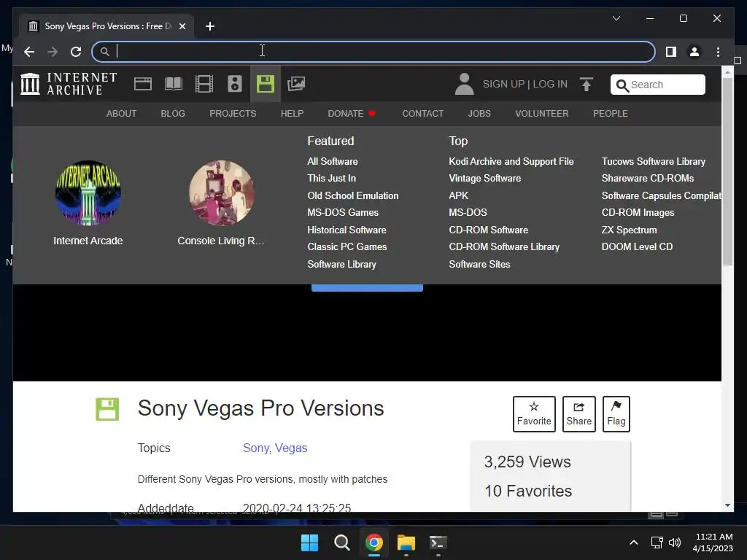Open the Internet Arcade thumbnail
Screen dimensions: 747x560
click(x=88, y=192)
